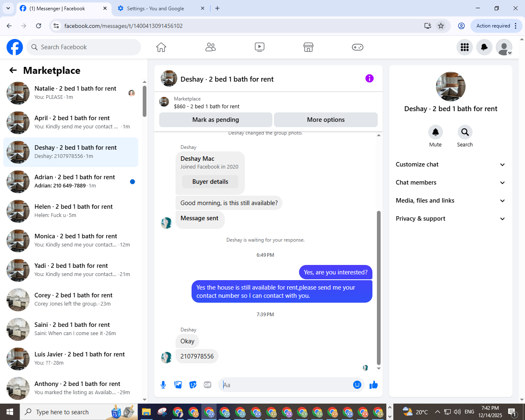525x420 pixels.
Task: Install app icon in address bar
Action: (428, 26)
